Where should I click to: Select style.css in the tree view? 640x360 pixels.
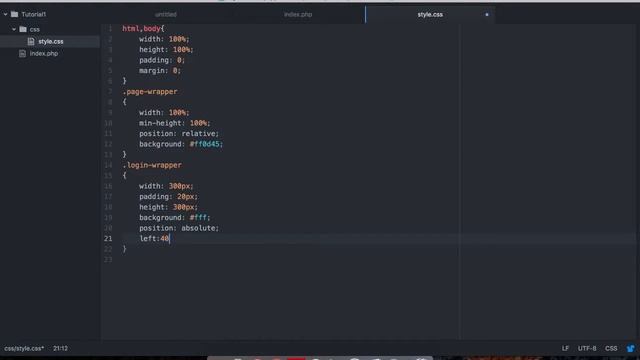point(50,41)
